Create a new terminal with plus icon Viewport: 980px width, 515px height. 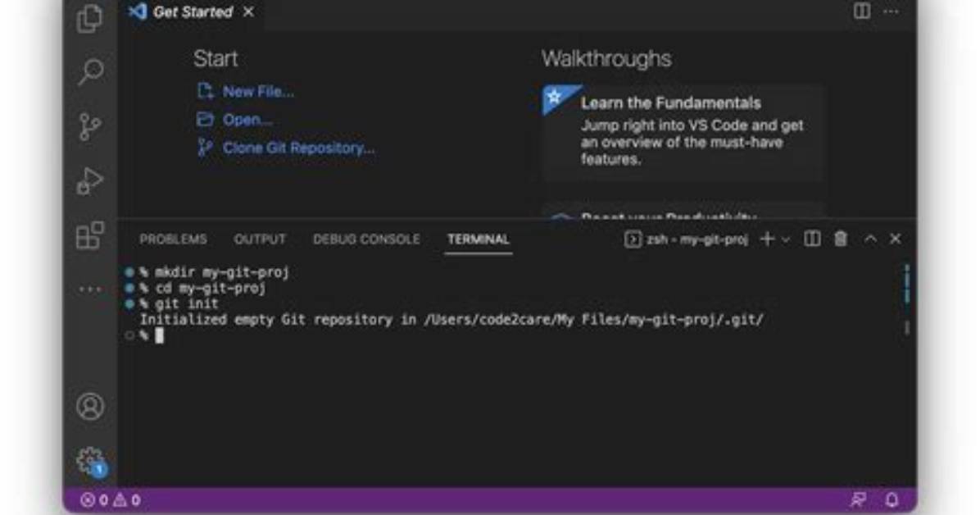768,239
